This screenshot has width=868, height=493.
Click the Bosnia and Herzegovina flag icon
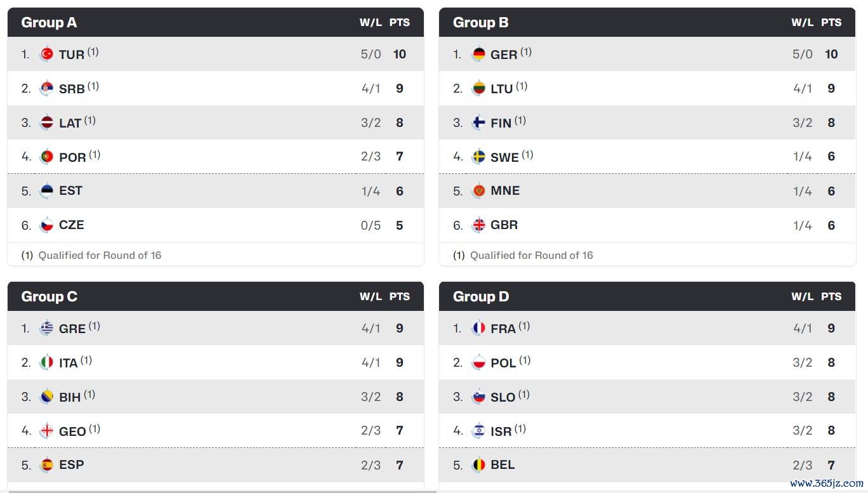[x=46, y=397]
